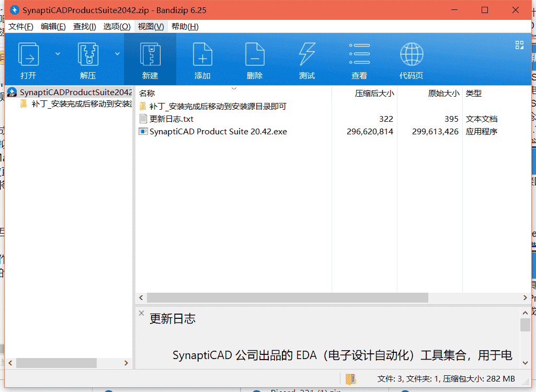Click the 解压 (Extract) toolbar icon
The width and height of the screenshot is (536, 392).
pyautogui.click(x=88, y=54)
